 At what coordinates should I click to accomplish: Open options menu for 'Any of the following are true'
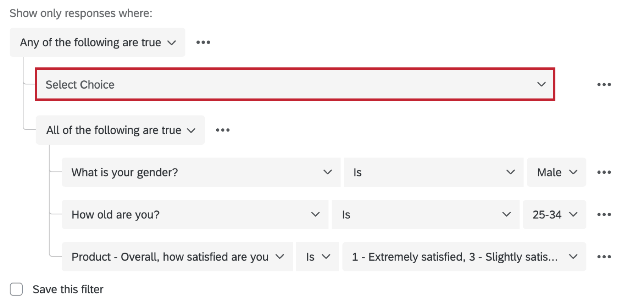(203, 42)
